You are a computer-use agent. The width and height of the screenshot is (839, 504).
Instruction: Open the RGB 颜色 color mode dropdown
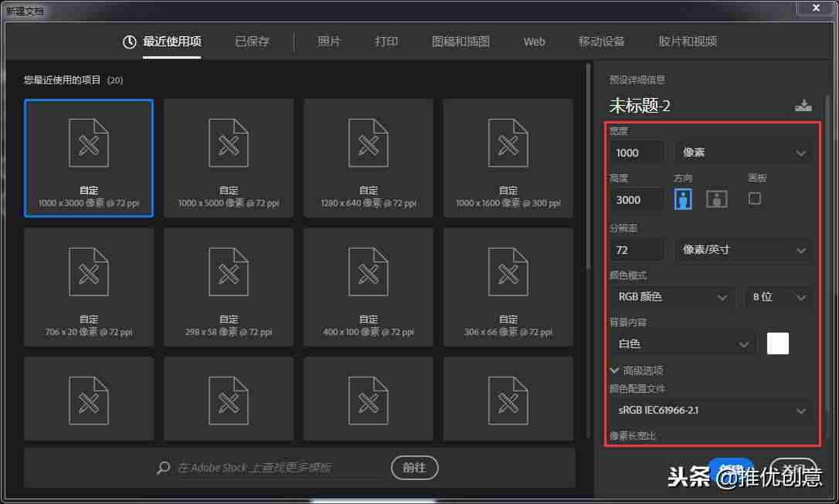[x=673, y=297]
